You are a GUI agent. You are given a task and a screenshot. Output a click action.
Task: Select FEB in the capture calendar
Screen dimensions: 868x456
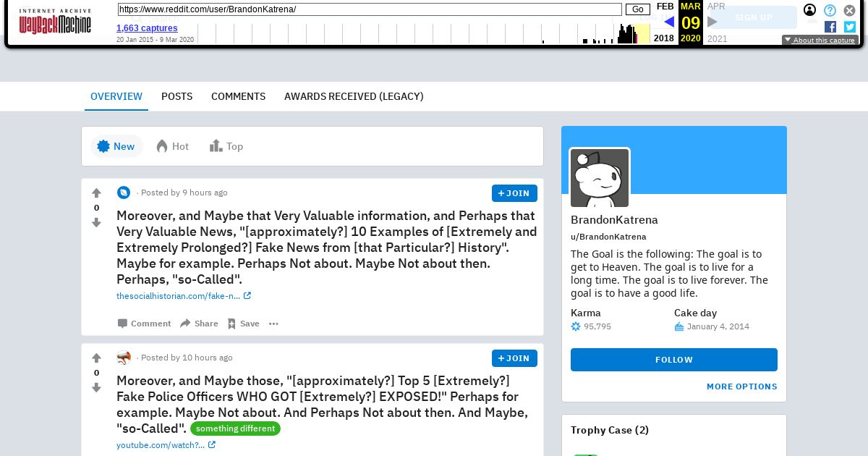pyautogui.click(x=665, y=7)
